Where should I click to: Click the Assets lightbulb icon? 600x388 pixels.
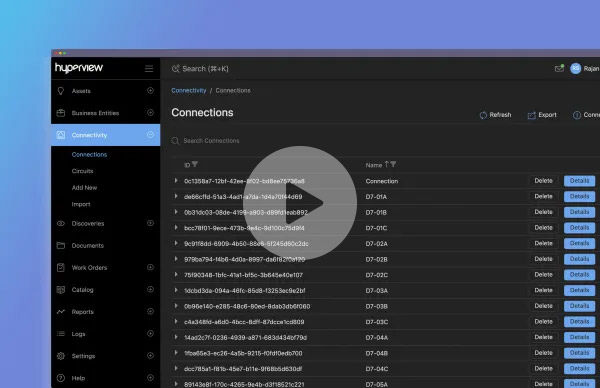(x=60, y=91)
